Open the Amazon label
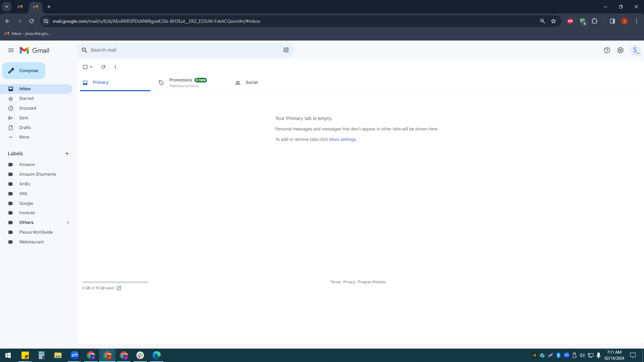644x362 pixels. [36, 165]
